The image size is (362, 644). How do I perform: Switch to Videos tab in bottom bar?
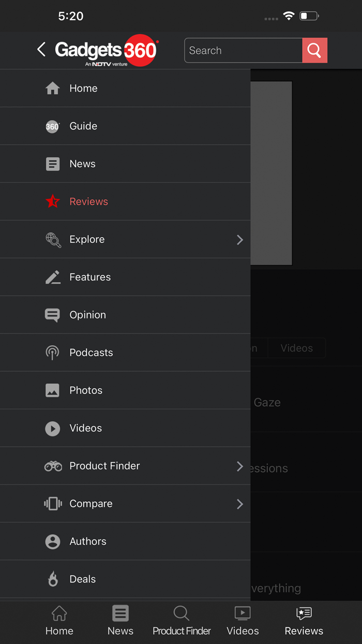pos(243,622)
